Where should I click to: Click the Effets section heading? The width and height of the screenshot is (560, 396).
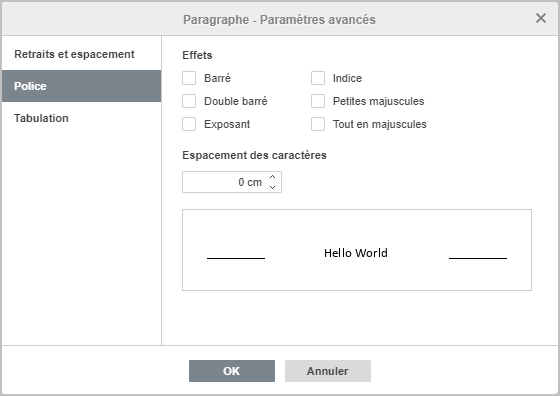pos(197,55)
